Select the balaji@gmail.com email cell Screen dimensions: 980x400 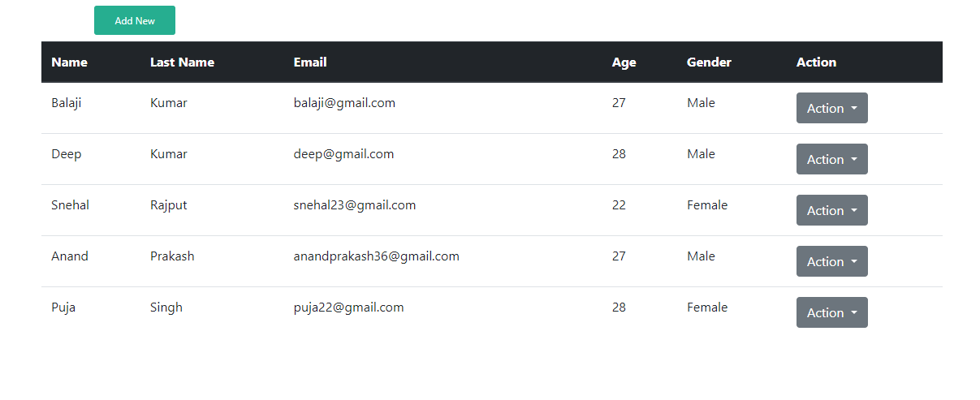[344, 103]
